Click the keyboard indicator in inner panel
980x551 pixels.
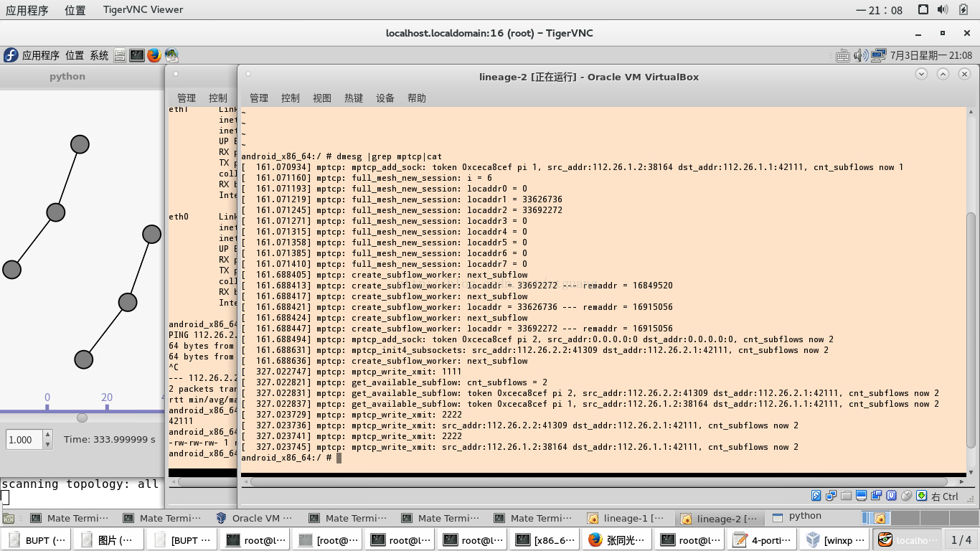[843, 55]
